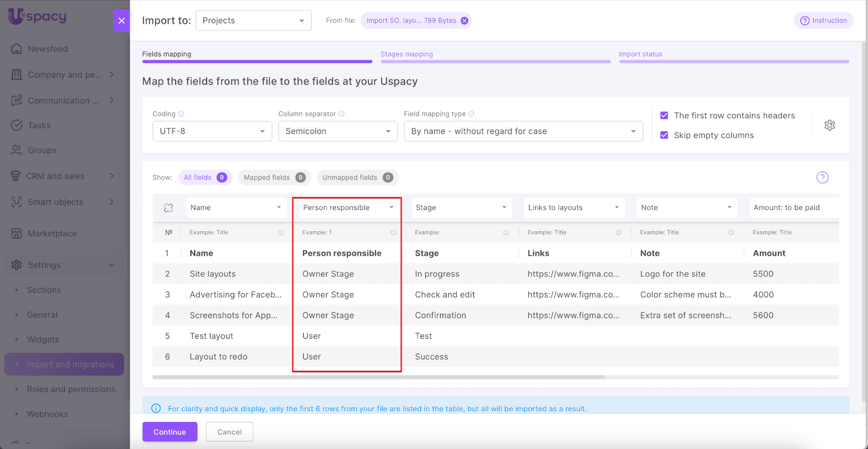
Task: Show only Unmapped fields filter
Action: [x=357, y=178]
